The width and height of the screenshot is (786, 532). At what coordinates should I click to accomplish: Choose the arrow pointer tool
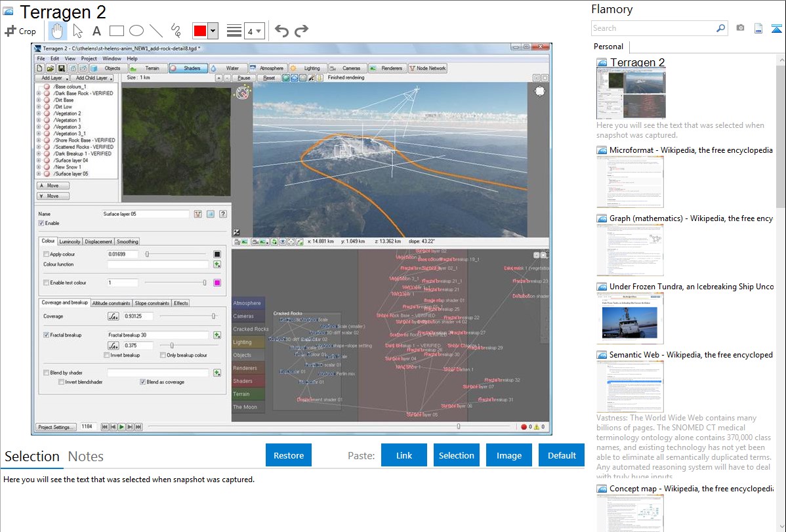(x=77, y=31)
